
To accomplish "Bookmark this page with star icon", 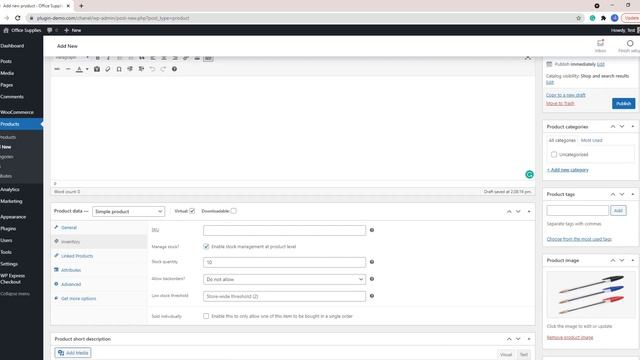I will 578,18.
